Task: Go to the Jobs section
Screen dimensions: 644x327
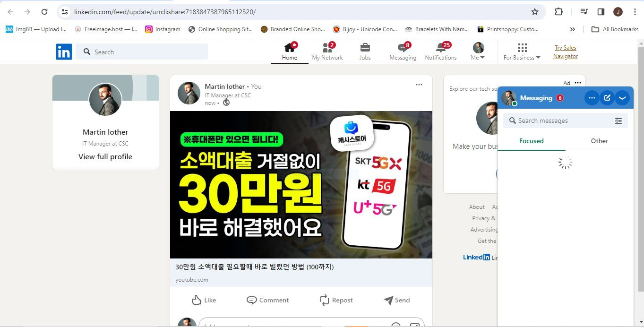Action: coord(365,52)
